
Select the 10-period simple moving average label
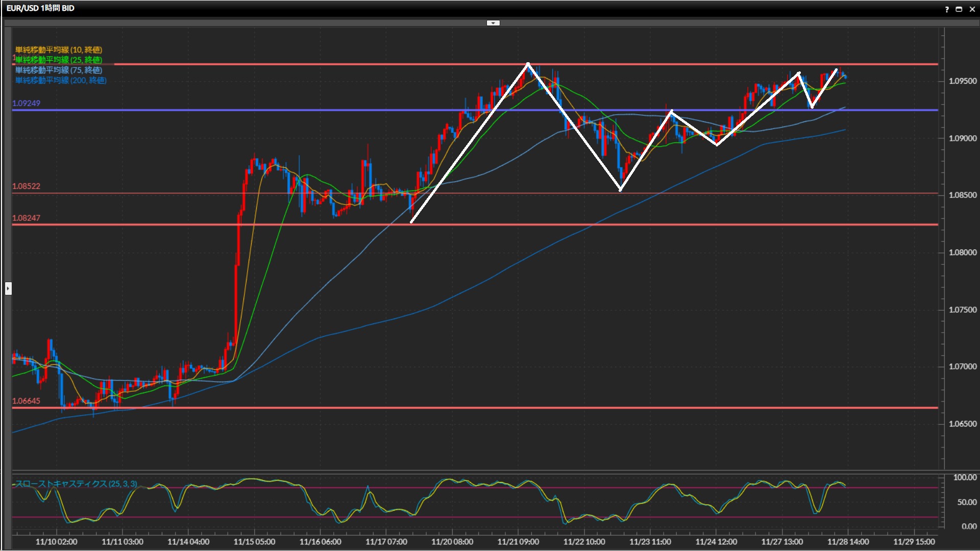[58, 49]
